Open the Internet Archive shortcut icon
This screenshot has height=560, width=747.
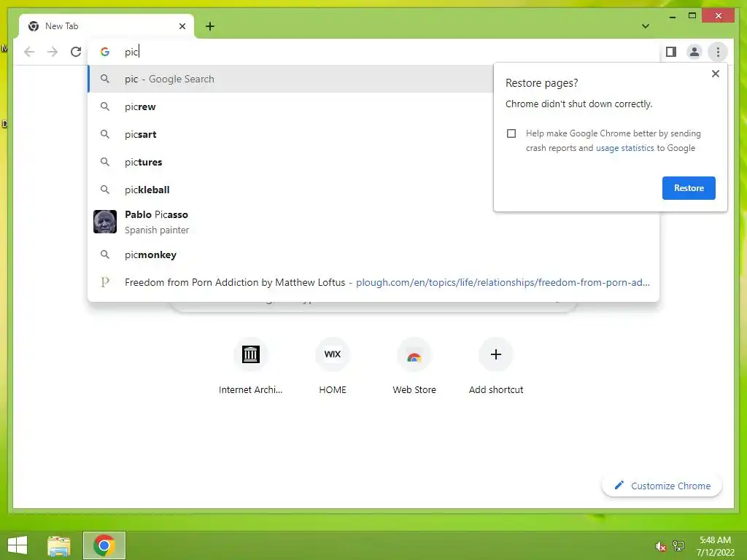[x=251, y=354]
